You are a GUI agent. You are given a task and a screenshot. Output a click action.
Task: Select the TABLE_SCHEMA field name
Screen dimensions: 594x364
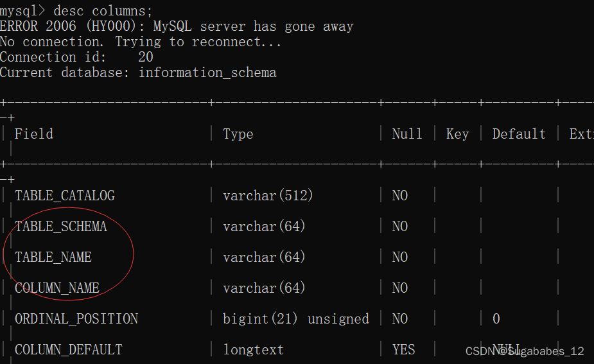coord(61,227)
